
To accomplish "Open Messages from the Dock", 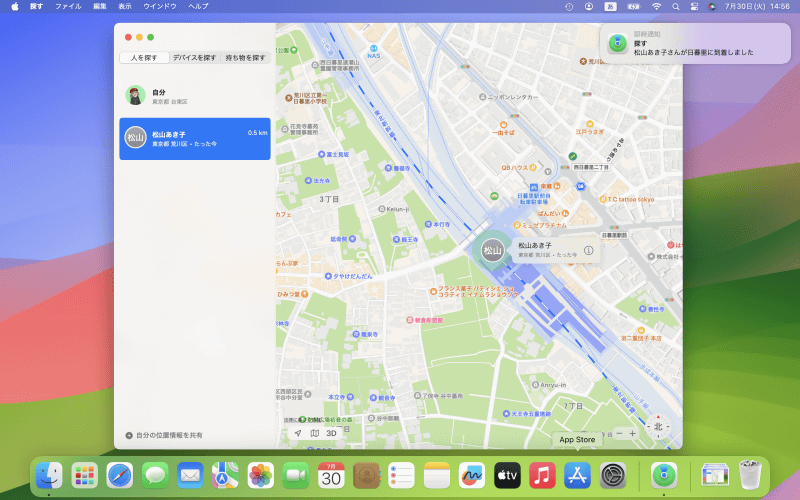I will tap(155, 476).
